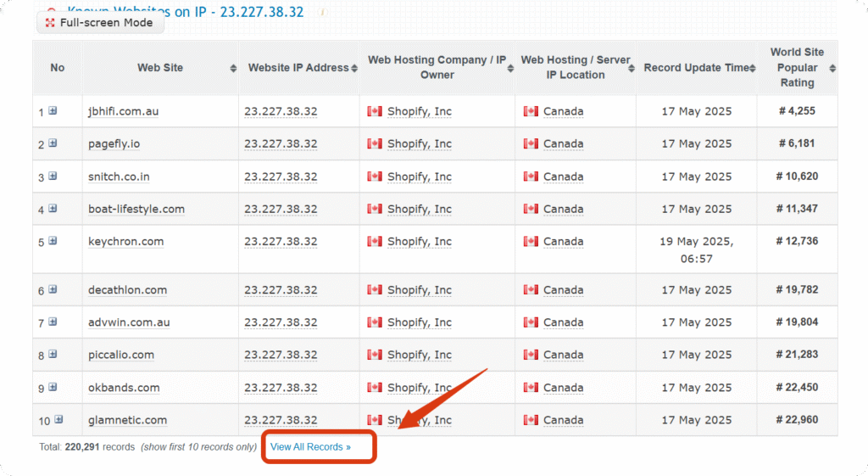Viewport: 868px width, 476px height.
Task: Expand row 10 glamnetic.com details
Action: [x=58, y=419]
